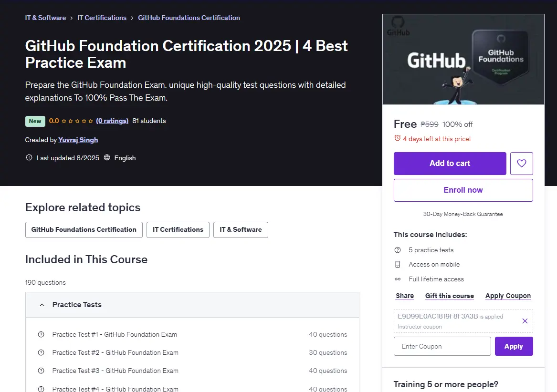
Task: Click the globe language icon
Action: coord(107,158)
